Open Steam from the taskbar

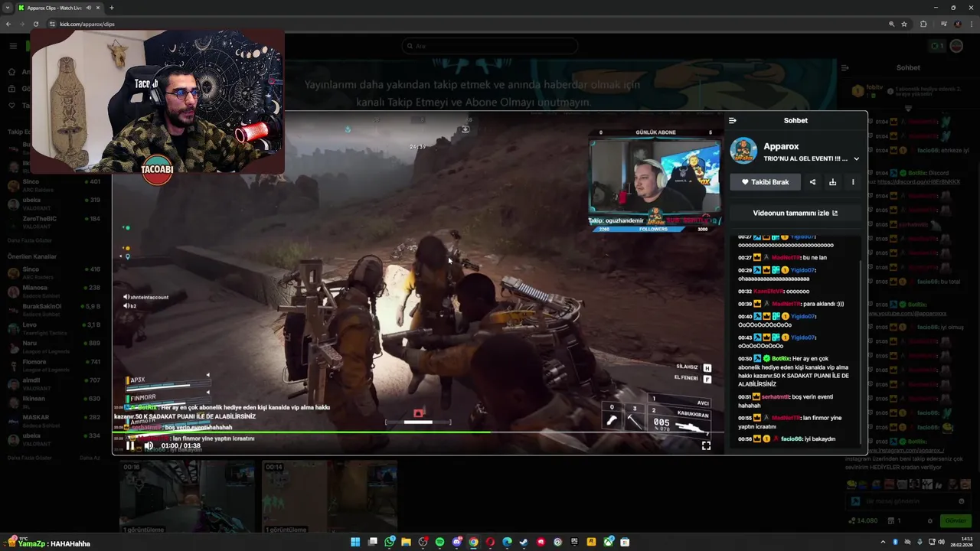pyautogui.click(x=524, y=542)
